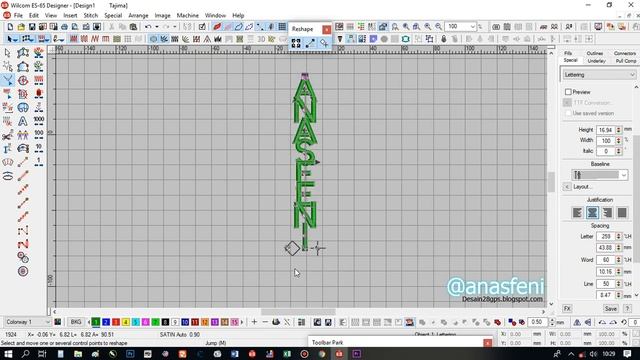Image resolution: width=640 pixels, height=360 pixels.
Task: Click the Letter spacing spinner arrows
Action: tap(618, 236)
